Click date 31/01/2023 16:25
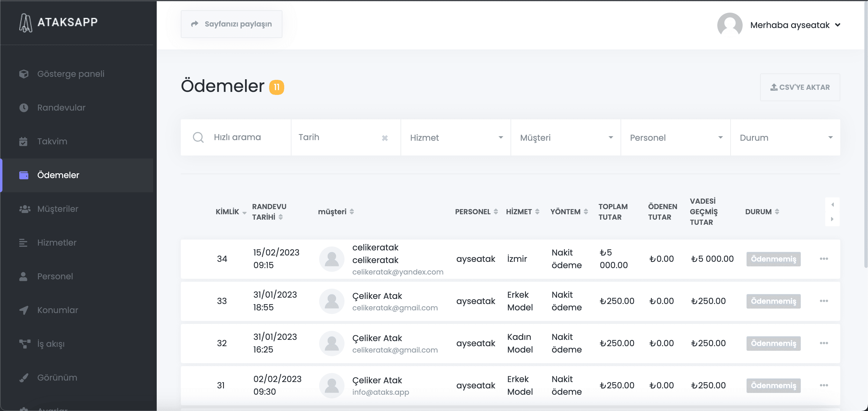868x411 pixels. tap(275, 343)
